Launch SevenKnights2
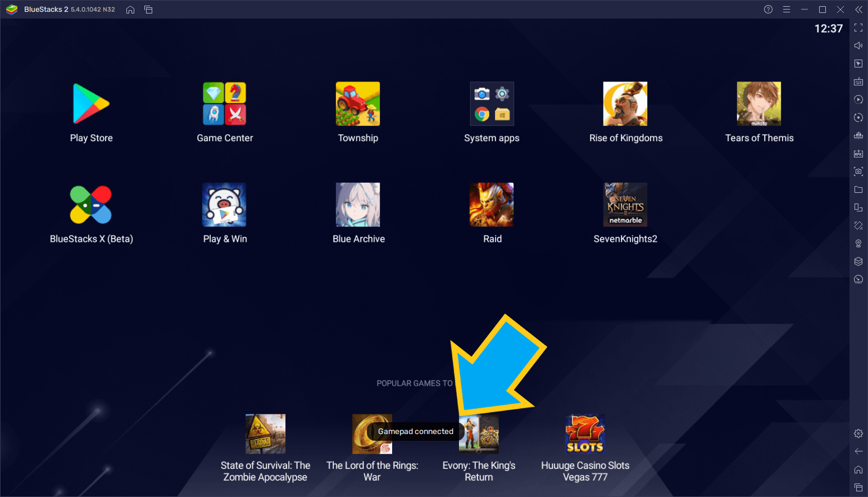868x497 pixels. click(x=625, y=205)
